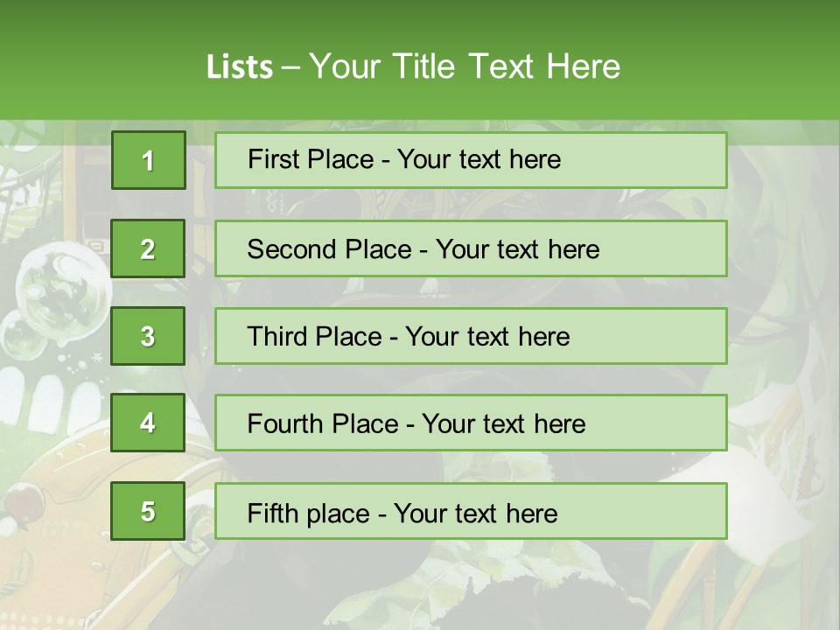Click 'Your text here' in Fifth place row
Viewport: 840px width, 630px height.
pos(476,514)
